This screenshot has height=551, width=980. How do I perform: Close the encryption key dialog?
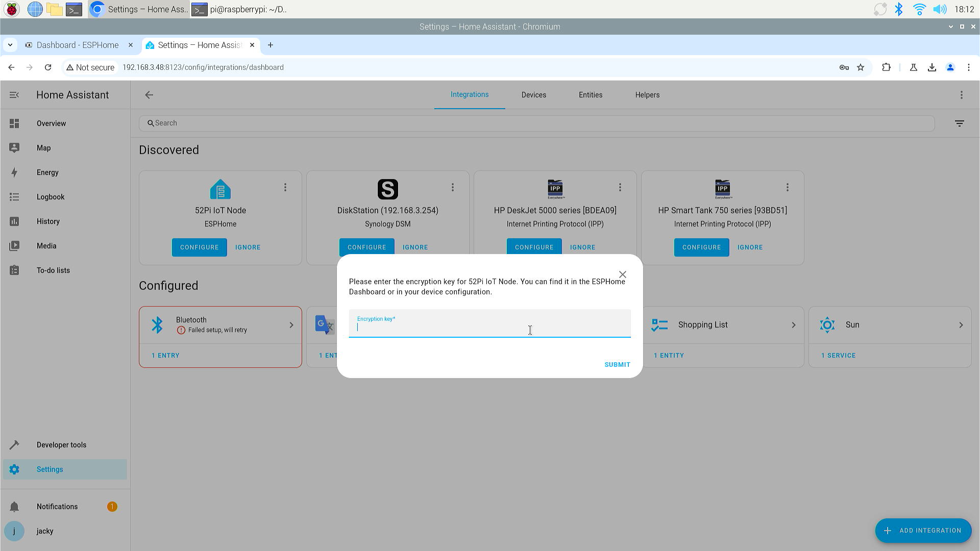pos(622,274)
